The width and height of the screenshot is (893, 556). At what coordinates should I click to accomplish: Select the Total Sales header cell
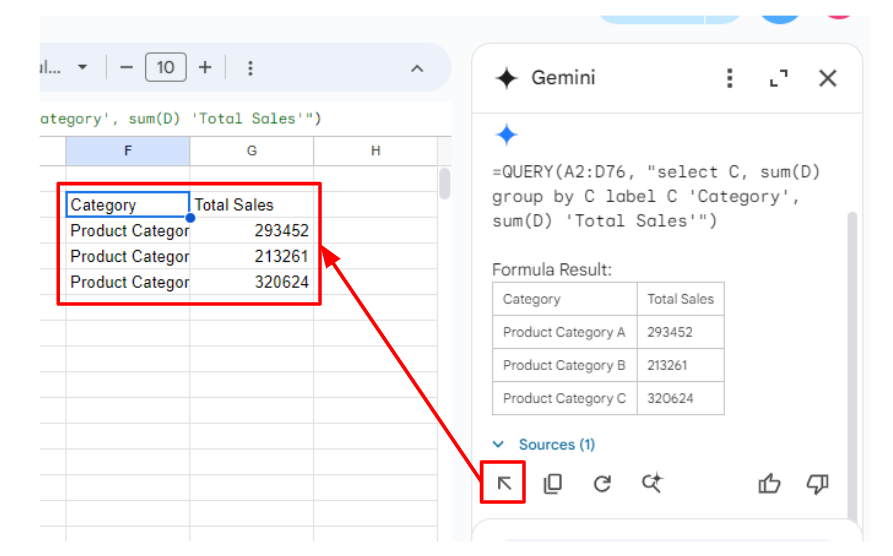[x=252, y=205]
